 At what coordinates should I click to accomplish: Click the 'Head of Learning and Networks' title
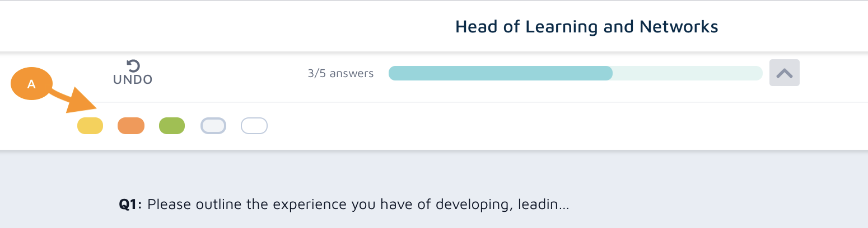click(x=586, y=26)
